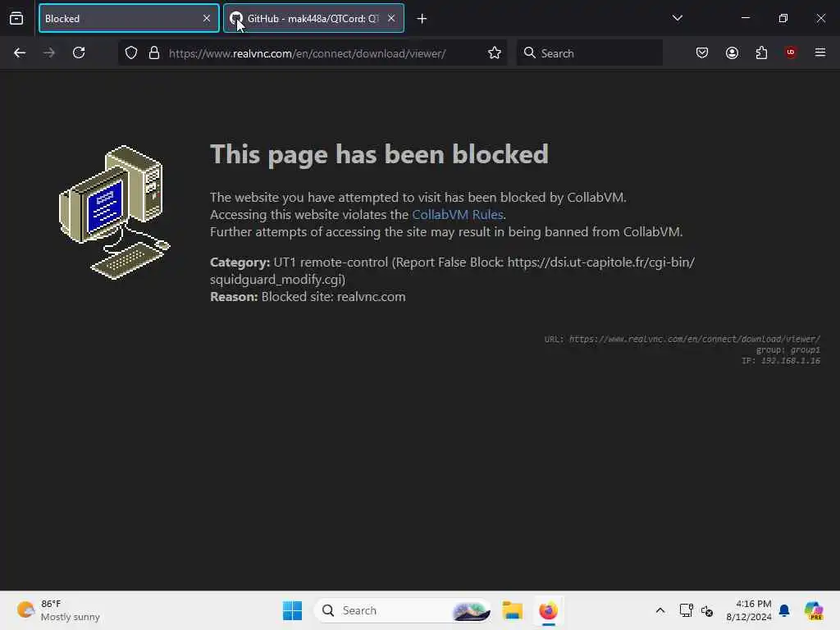Open the Windows Start menu
Image resolution: width=840 pixels, height=630 pixels.
293,610
